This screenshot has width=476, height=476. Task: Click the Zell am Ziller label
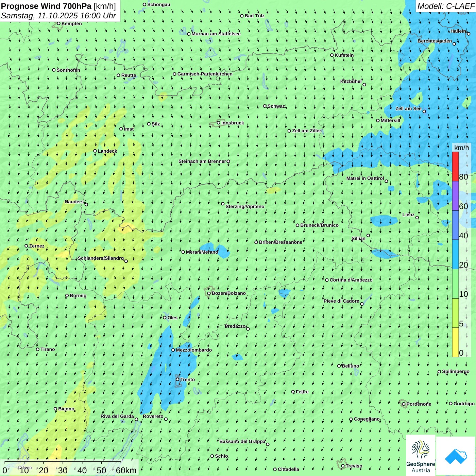click(306, 131)
